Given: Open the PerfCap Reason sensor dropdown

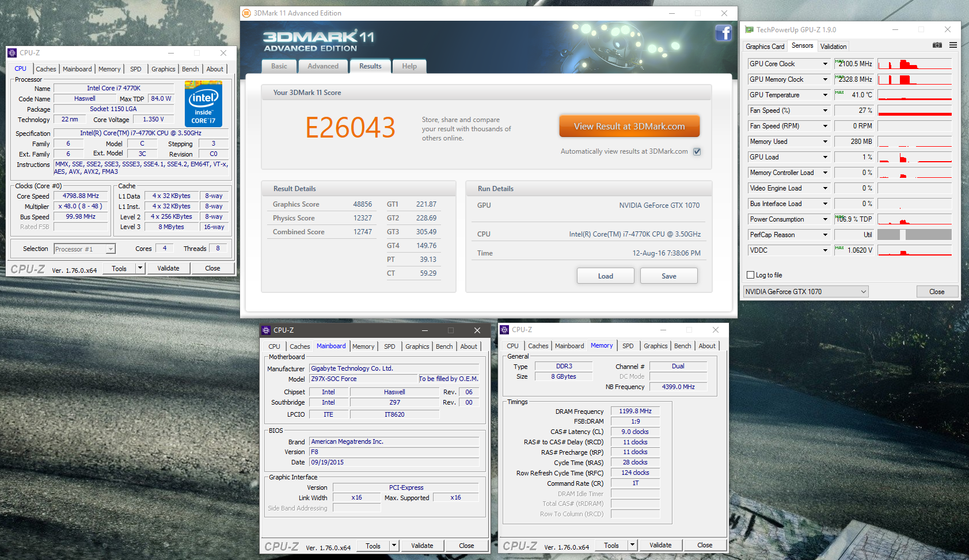Looking at the screenshot, I should coord(825,235).
